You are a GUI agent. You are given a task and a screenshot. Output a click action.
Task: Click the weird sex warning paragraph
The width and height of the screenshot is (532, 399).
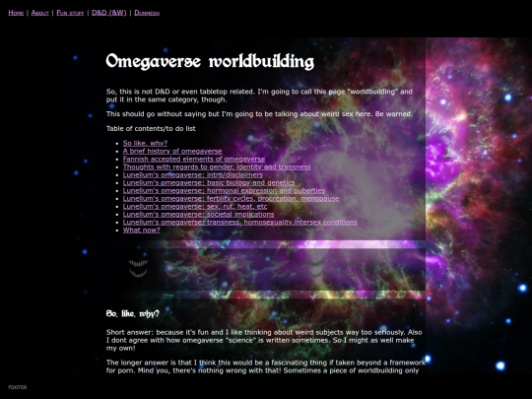[x=259, y=114]
